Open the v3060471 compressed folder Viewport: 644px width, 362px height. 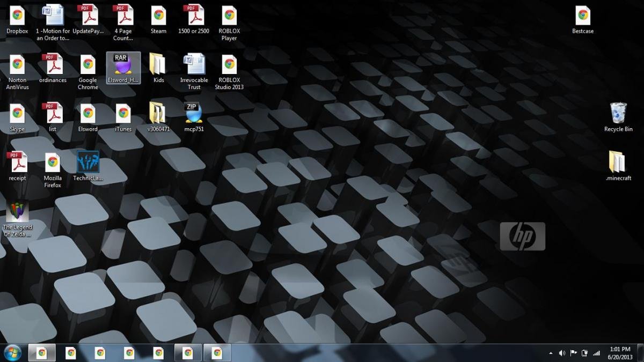[158, 118]
